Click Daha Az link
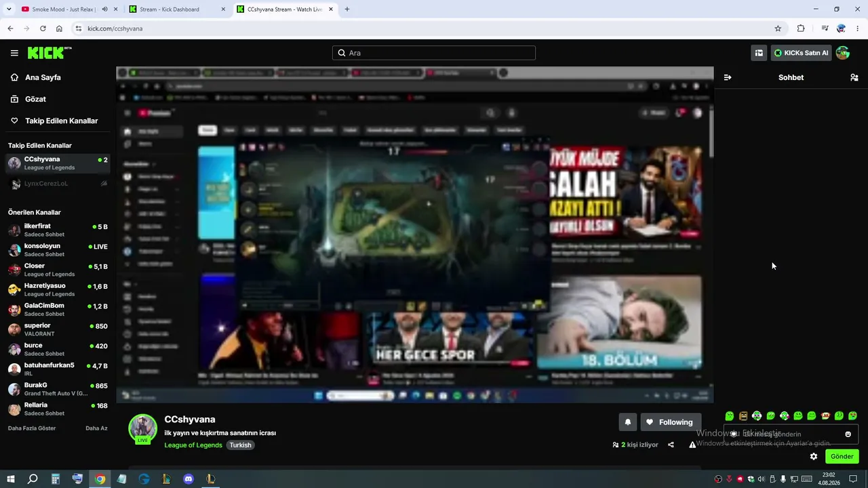The image size is (868, 488). click(x=96, y=428)
